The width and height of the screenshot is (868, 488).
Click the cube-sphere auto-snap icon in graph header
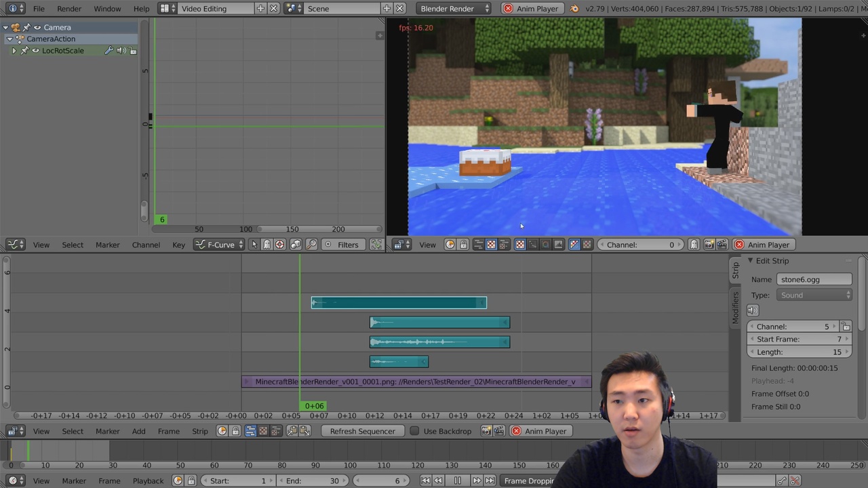tap(296, 245)
